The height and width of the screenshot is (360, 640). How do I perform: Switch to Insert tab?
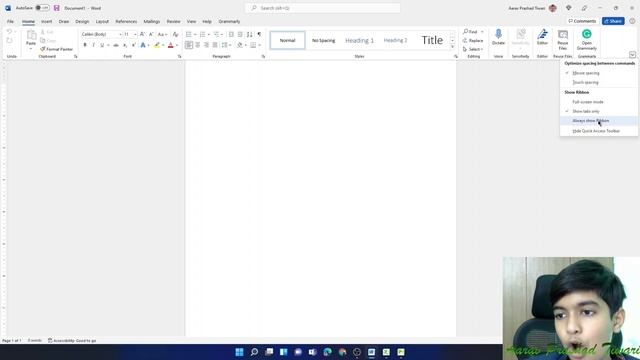[47, 22]
